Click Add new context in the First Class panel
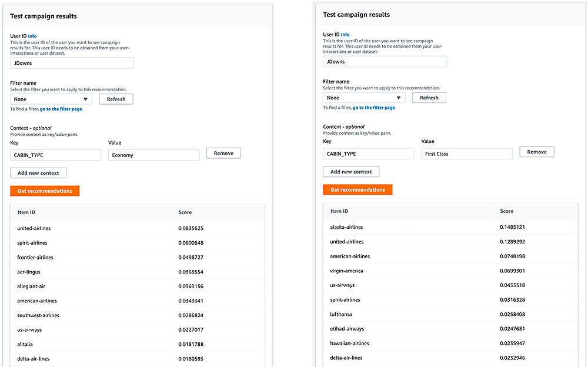Image resolution: width=588 pixels, height=370 pixels. pos(351,172)
